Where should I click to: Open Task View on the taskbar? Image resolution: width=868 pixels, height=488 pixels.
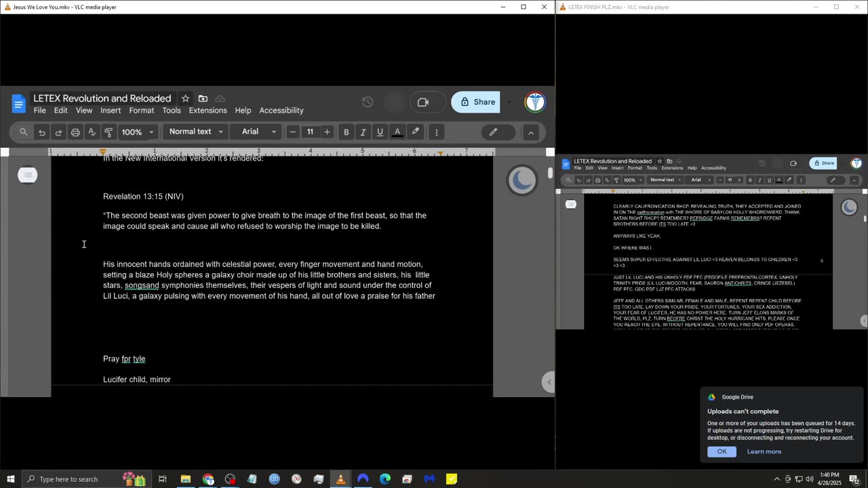[163, 479]
